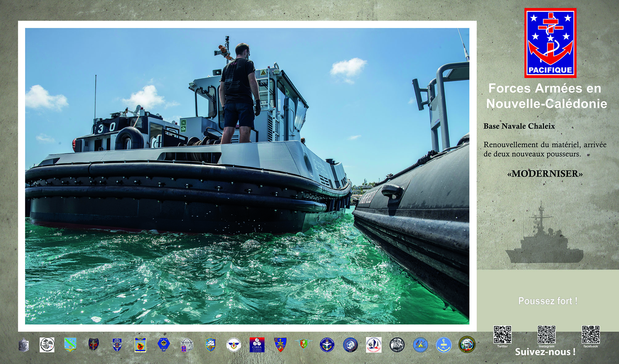The height and width of the screenshot is (364, 619).
Task: Click the «MODERNISER» heading
Action: point(545,174)
